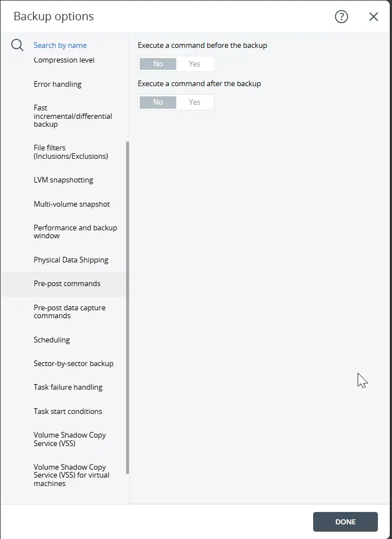
Task: Set 'Execute a command before the backup' to Yes
Action: pos(195,64)
